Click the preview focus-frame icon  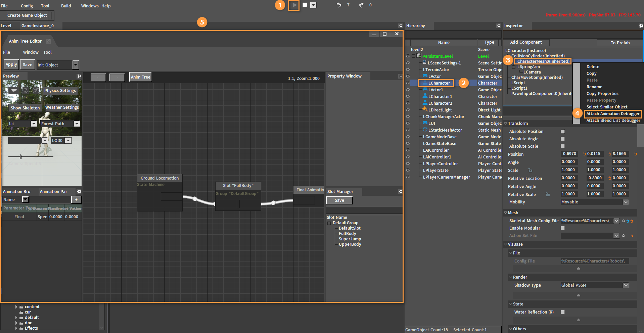coord(36,90)
